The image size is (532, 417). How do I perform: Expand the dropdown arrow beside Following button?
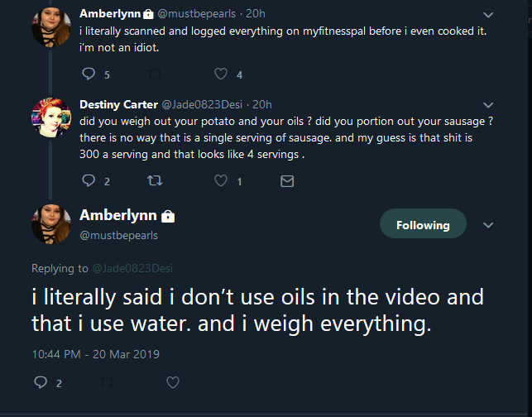pyautogui.click(x=488, y=225)
